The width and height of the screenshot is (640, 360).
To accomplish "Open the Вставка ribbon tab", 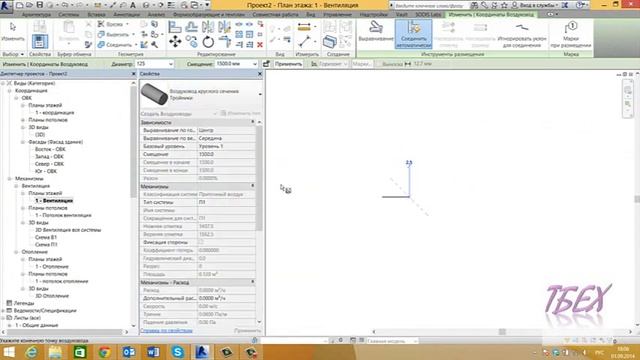I will tap(96, 14).
